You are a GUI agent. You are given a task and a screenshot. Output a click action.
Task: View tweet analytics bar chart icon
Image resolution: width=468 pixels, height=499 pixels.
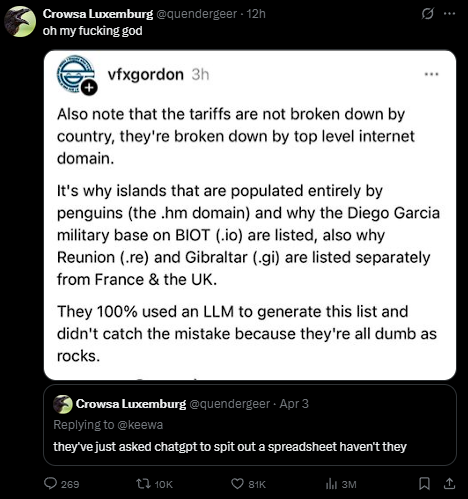tap(331, 484)
